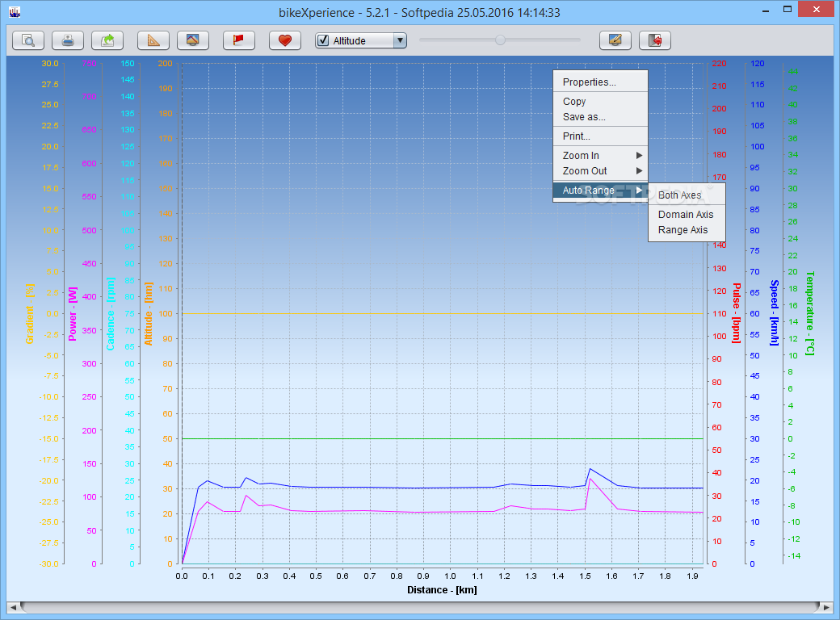
Task: Click the Power - [W] axis label
Action: 73,314
